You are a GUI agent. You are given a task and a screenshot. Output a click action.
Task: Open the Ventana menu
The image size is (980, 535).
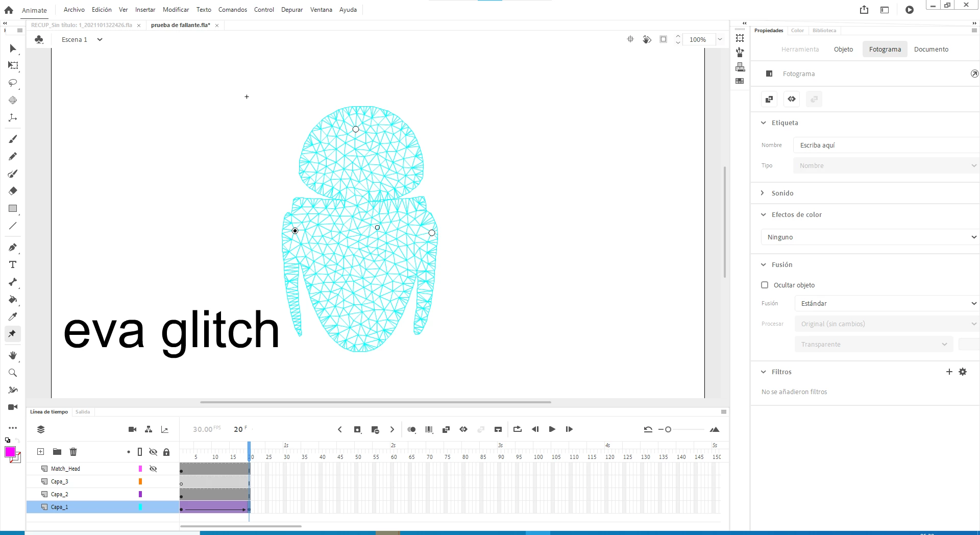tap(321, 10)
